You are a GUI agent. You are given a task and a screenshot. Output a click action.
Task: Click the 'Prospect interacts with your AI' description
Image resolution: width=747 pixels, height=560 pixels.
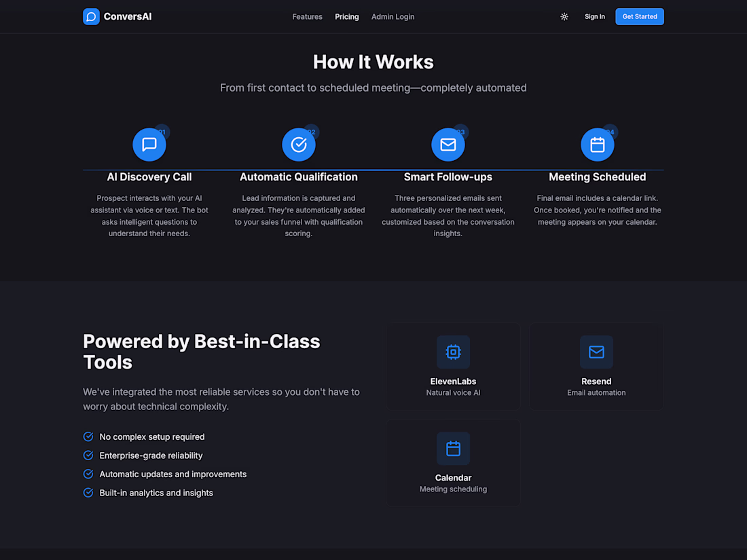click(x=149, y=216)
